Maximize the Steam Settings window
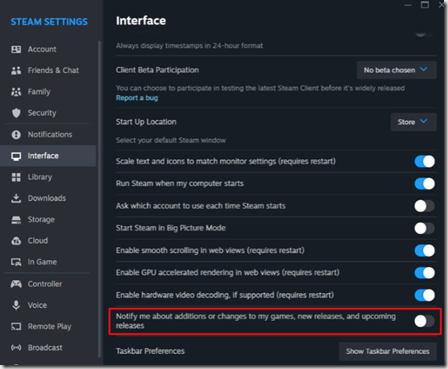Viewport: 448px width, 369px height. (x=425, y=5)
